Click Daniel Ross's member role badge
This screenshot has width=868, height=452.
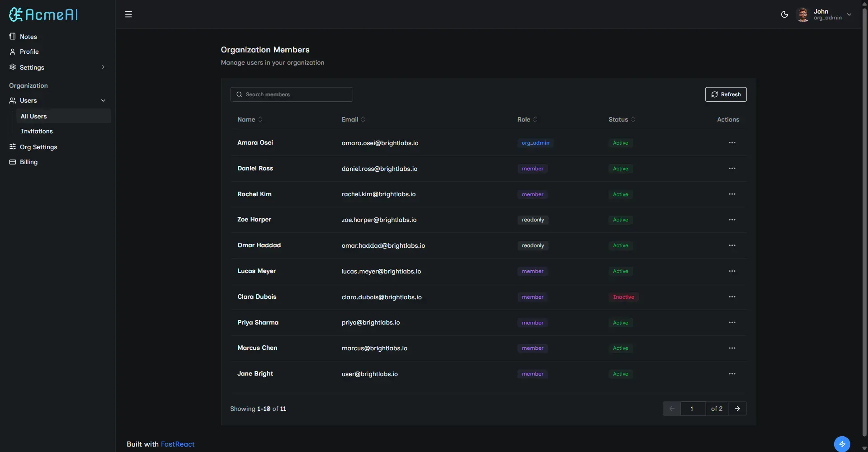tap(533, 169)
